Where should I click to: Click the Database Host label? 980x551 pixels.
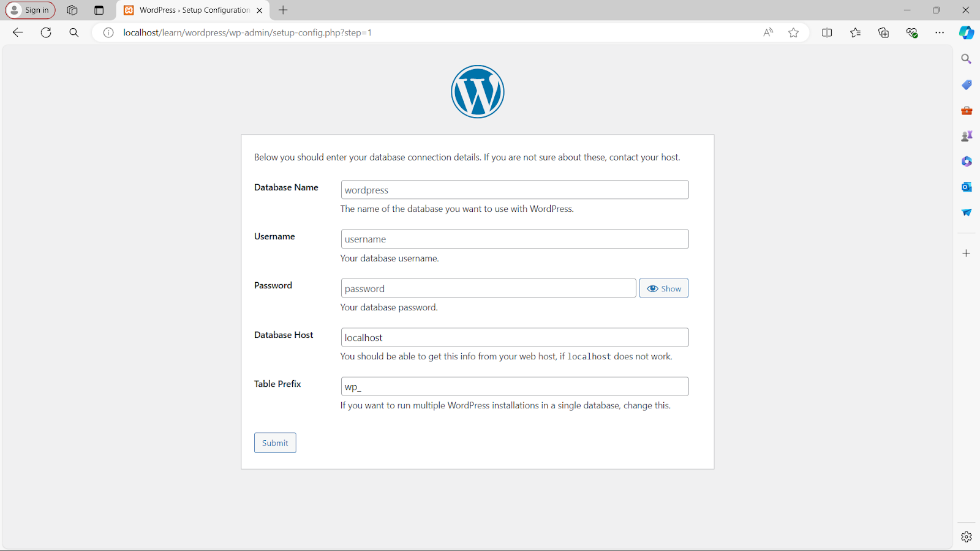coord(284,335)
